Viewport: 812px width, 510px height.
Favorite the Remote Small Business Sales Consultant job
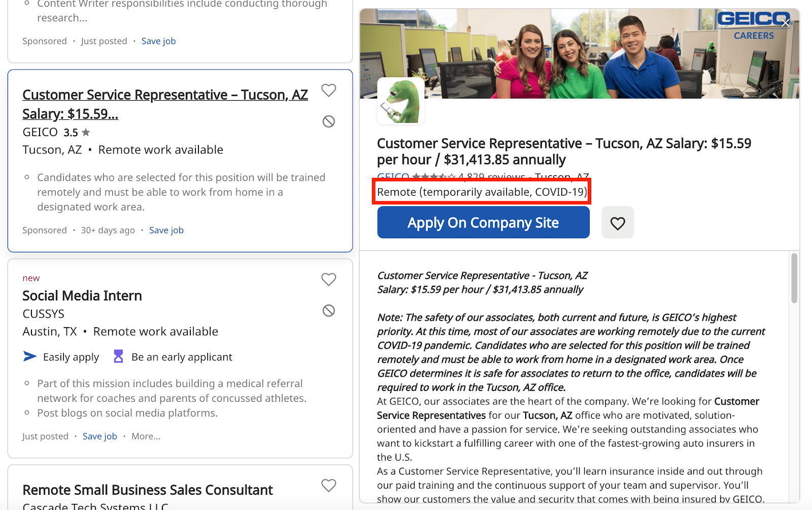point(329,485)
